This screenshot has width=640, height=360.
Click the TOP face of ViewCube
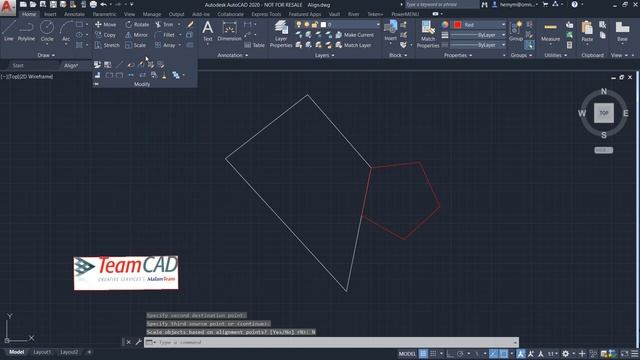604,113
